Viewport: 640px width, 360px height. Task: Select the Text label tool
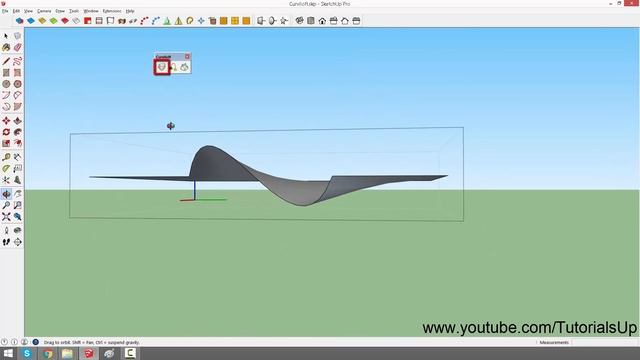point(17,169)
